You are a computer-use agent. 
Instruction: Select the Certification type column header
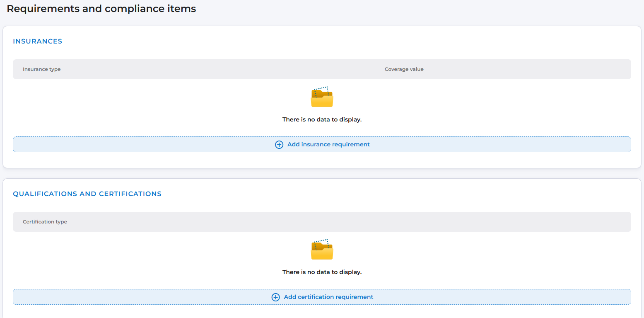[45, 222]
